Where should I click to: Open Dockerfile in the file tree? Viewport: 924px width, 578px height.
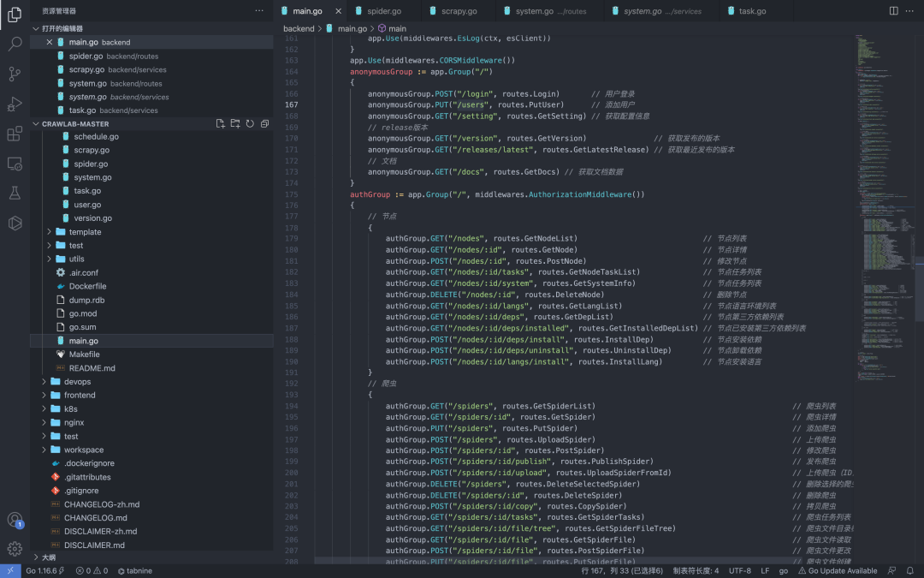[87, 287]
